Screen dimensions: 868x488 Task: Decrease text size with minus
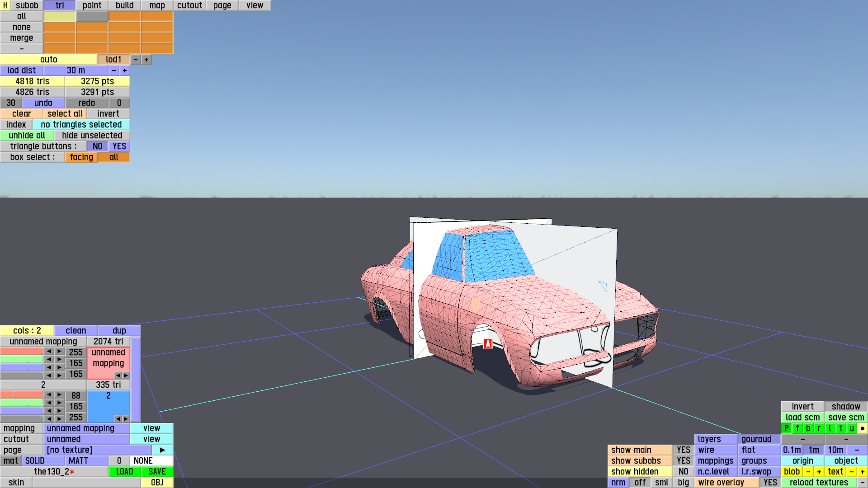[851, 472]
